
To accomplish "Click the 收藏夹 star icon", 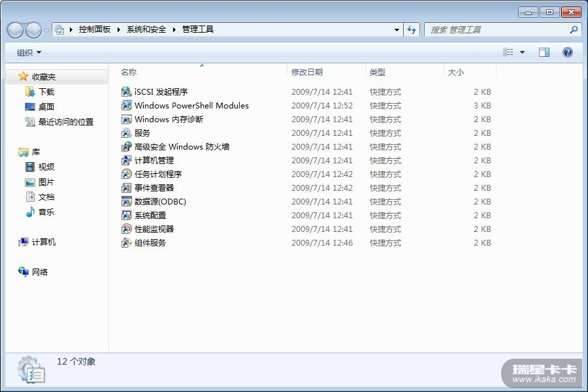I will tap(24, 76).
